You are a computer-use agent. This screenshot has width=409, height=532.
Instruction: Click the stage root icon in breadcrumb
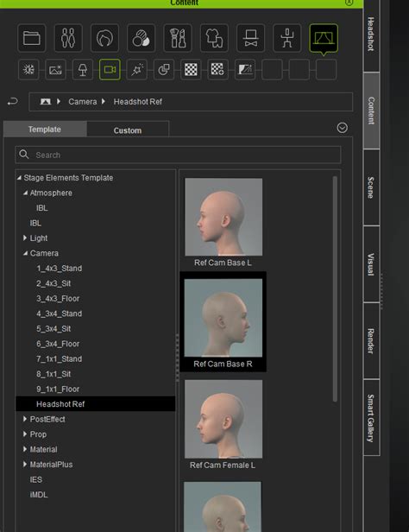[x=46, y=101]
